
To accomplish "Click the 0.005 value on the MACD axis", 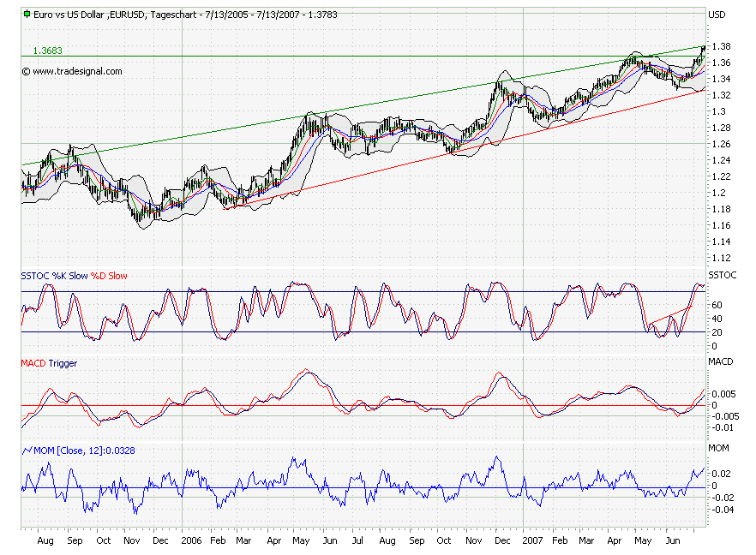I will click(723, 394).
